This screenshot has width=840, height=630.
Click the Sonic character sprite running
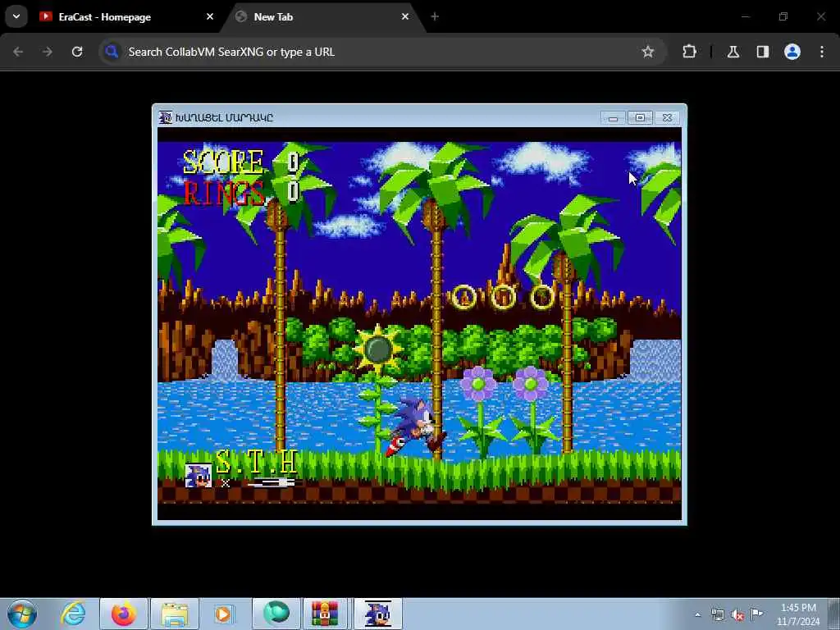415,427
